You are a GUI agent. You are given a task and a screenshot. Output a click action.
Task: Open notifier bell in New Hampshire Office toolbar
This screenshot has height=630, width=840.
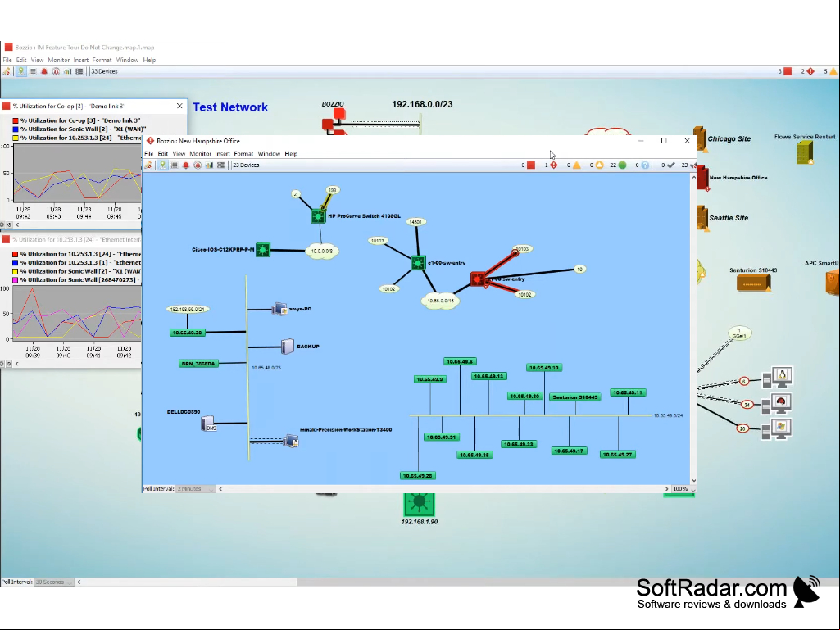click(x=186, y=165)
